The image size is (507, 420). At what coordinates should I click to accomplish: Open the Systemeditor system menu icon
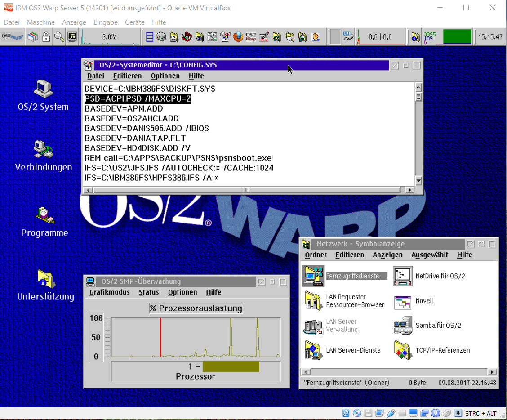point(89,65)
